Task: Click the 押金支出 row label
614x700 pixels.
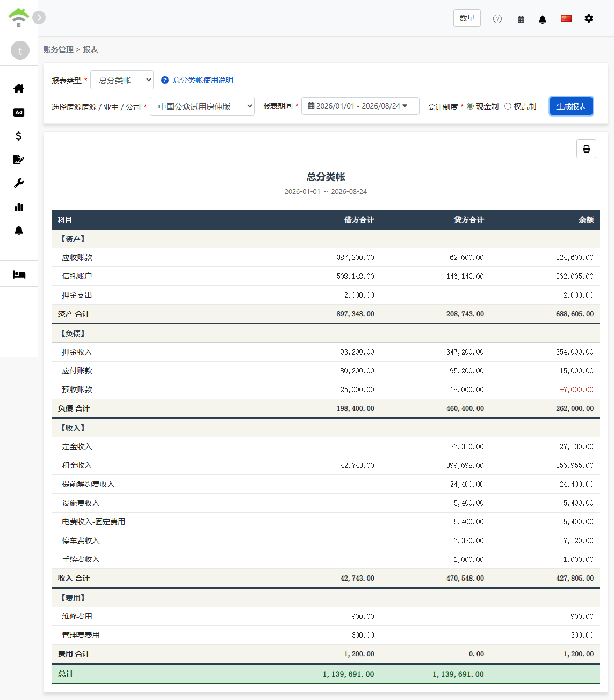Action: 77,295
